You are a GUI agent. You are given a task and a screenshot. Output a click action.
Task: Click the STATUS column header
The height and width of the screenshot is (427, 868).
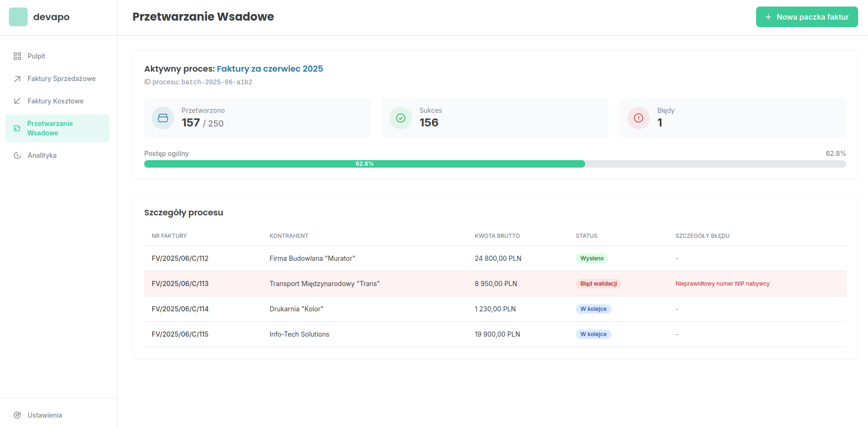tap(587, 236)
